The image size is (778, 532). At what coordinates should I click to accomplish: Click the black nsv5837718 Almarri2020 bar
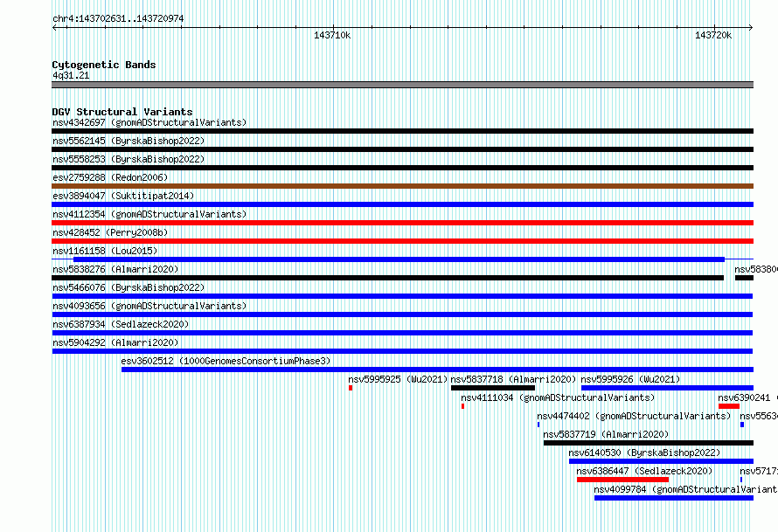point(493,388)
